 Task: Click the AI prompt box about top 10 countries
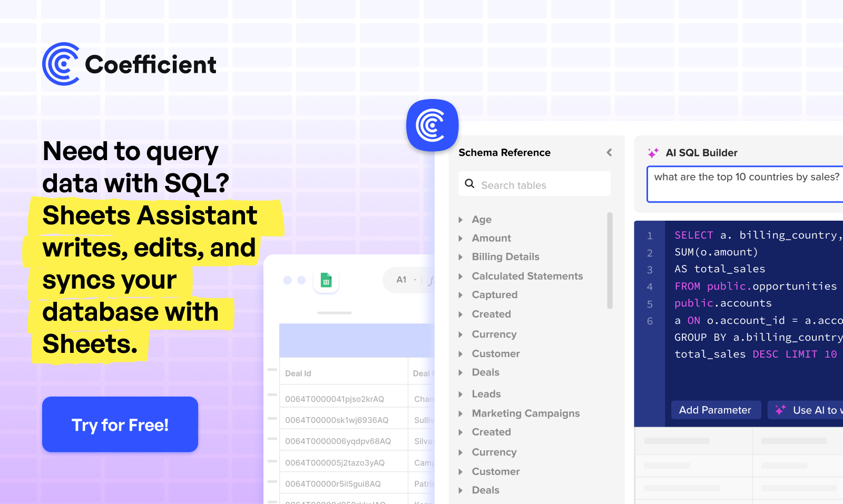point(745,184)
